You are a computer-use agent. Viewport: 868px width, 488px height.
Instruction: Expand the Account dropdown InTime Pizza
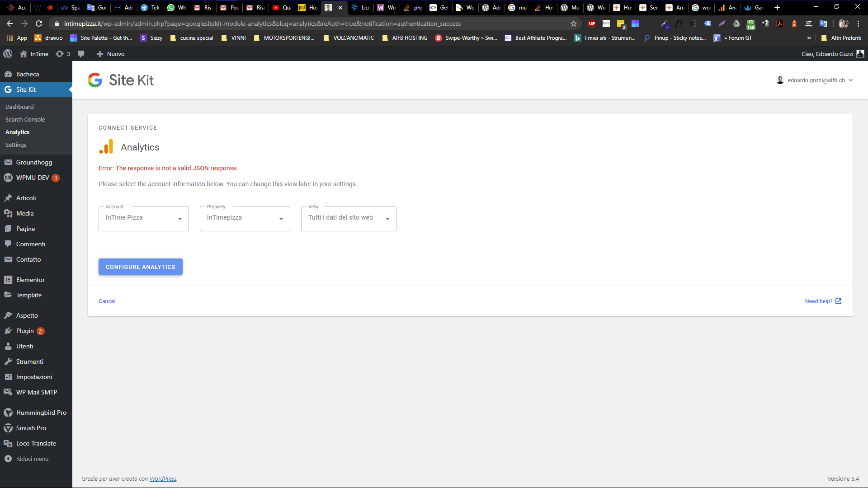(143, 218)
